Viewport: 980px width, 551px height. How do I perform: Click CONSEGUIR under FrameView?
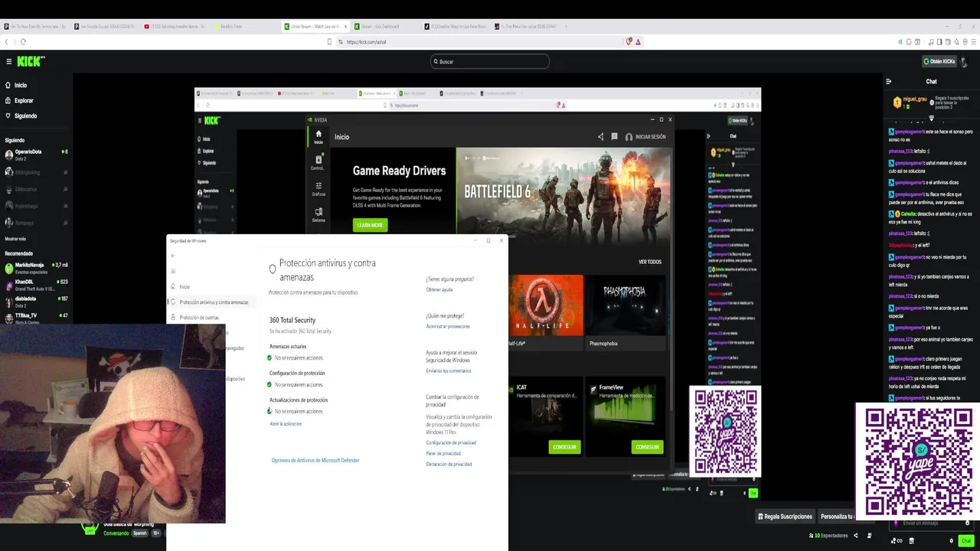tap(647, 447)
